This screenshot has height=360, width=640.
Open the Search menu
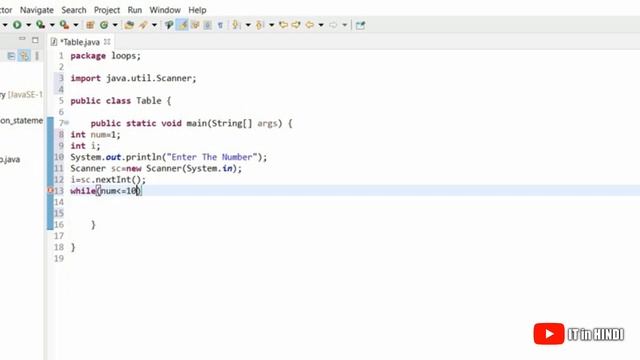tap(74, 10)
